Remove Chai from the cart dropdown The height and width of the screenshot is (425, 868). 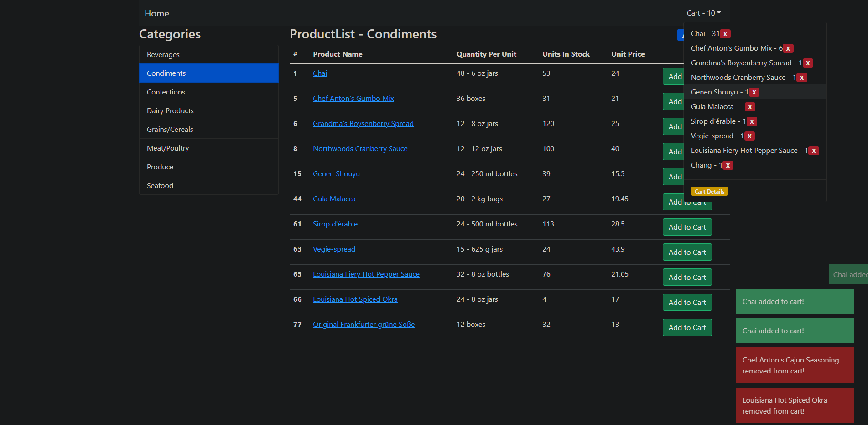point(725,34)
